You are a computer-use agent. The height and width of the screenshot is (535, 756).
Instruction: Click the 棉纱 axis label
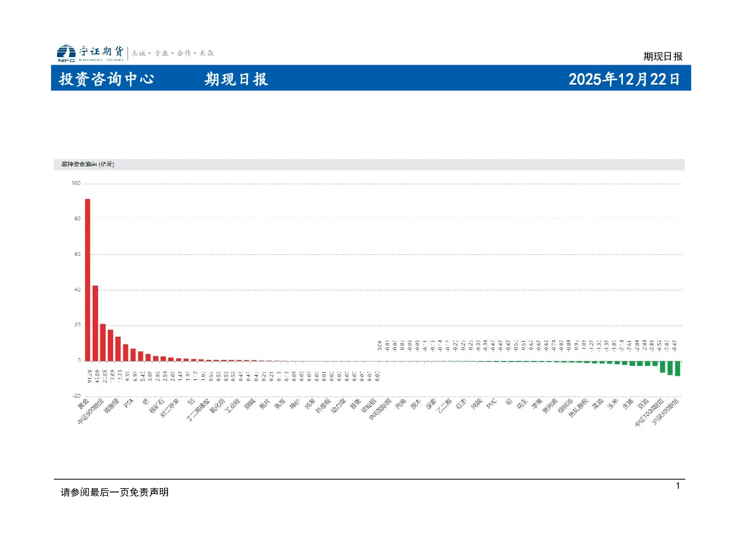[295, 405]
